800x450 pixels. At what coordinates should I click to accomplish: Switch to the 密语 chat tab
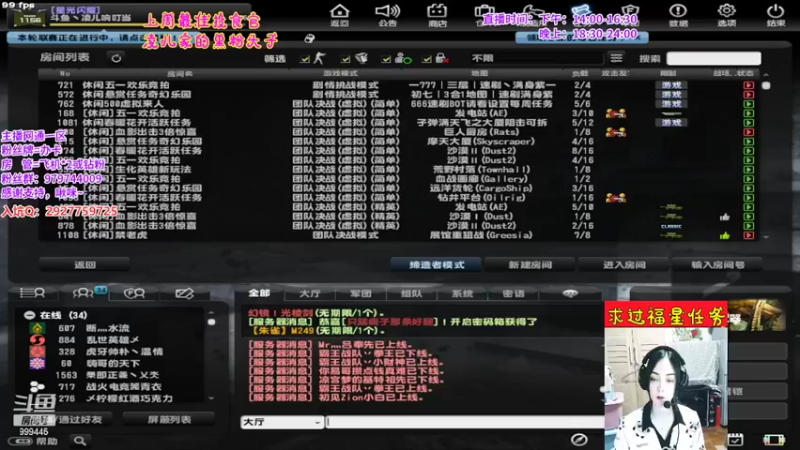tap(513, 293)
